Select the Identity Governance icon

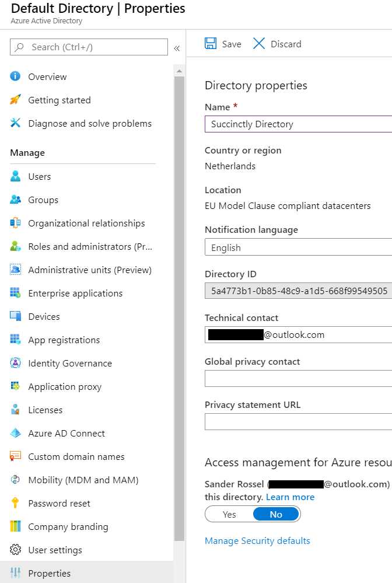tap(16, 363)
